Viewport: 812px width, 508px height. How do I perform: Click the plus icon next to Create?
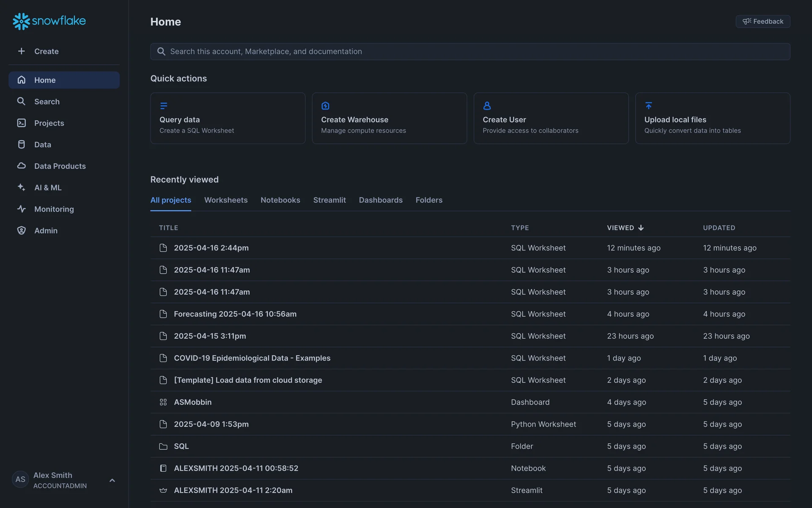coord(21,51)
